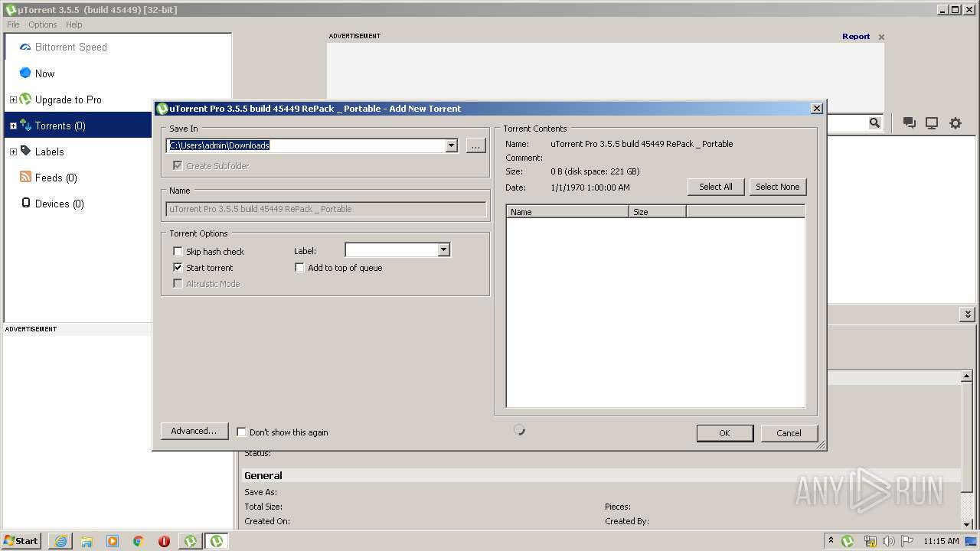Open the Help menu
The image size is (980, 551).
pos(73,24)
